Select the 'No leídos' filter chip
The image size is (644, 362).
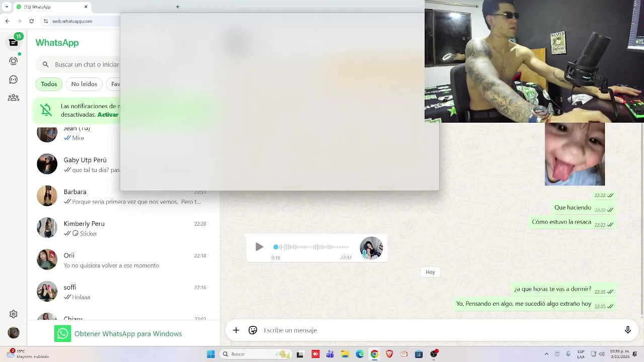tap(84, 84)
